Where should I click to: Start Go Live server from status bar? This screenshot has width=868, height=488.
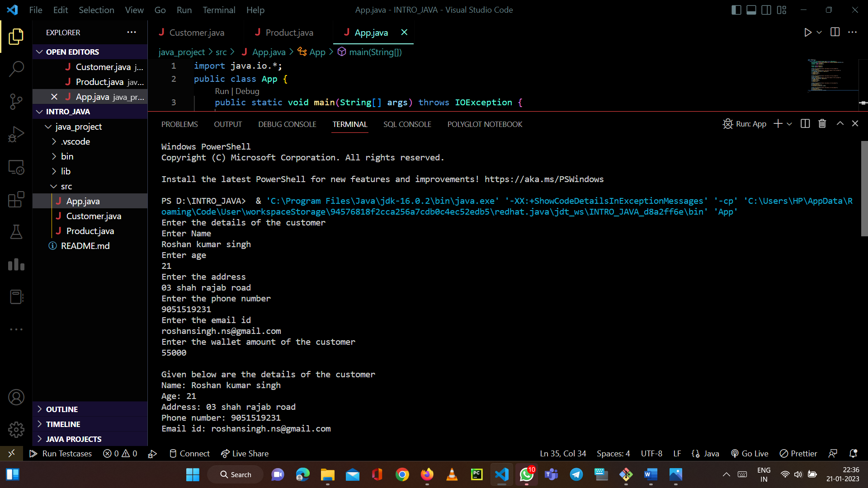pyautogui.click(x=750, y=453)
